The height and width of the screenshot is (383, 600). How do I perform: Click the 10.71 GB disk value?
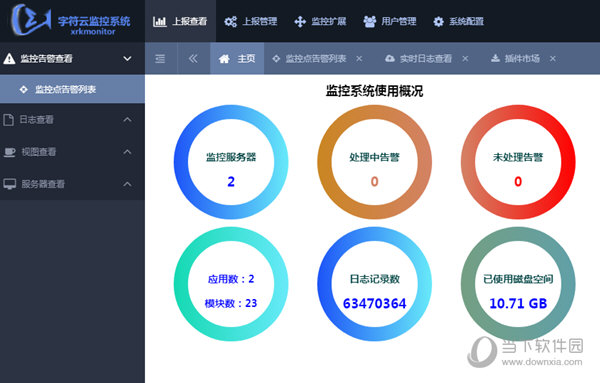pos(518,303)
